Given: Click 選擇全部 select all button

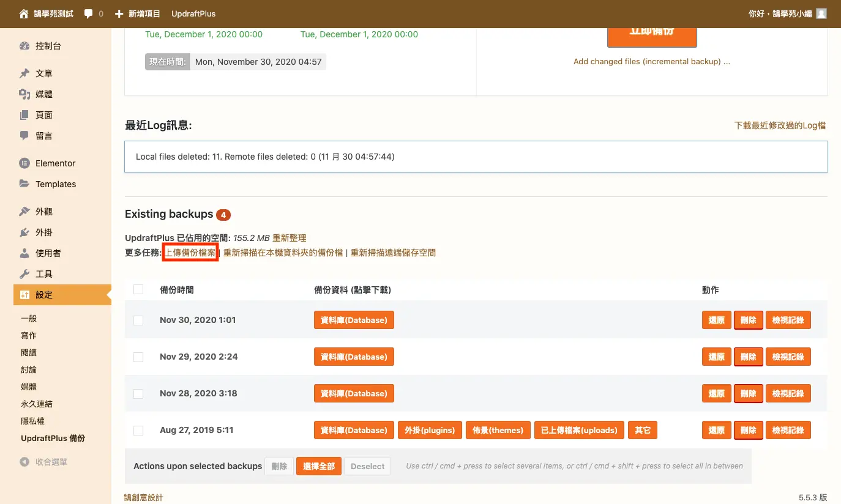Looking at the screenshot, I should tap(319, 466).
